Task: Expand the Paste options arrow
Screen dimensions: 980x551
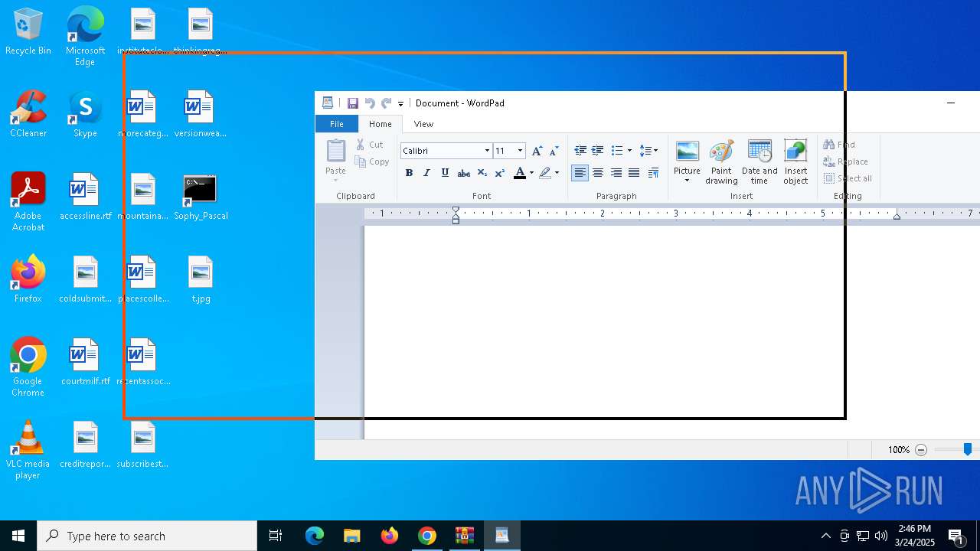Action: click(x=335, y=181)
